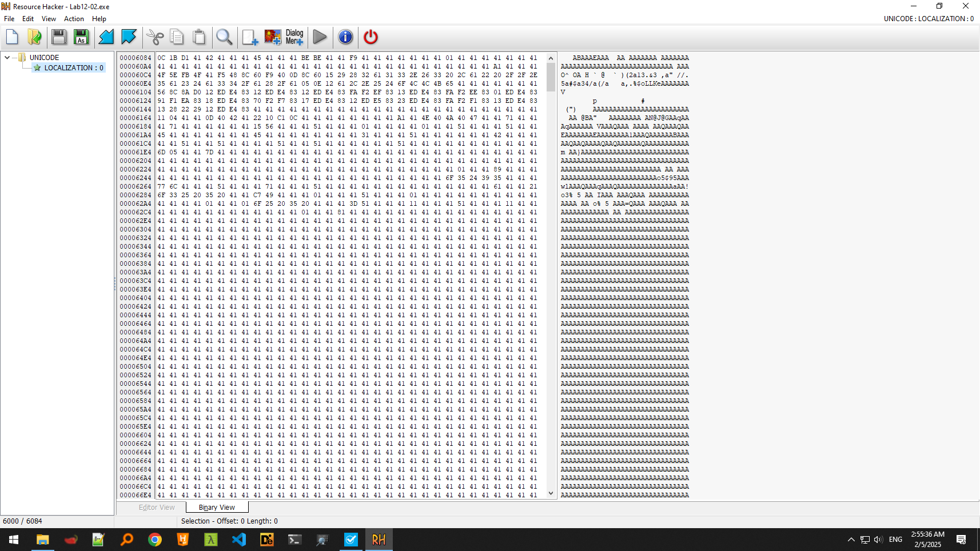Open the View menu
Screen dimensions: 980x551
tap(49, 19)
